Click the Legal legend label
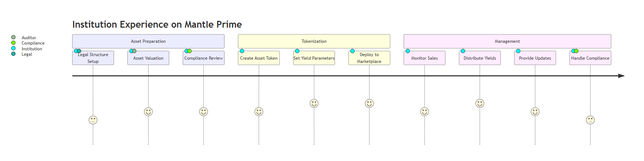 pyautogui.click(x=27, y=54)
